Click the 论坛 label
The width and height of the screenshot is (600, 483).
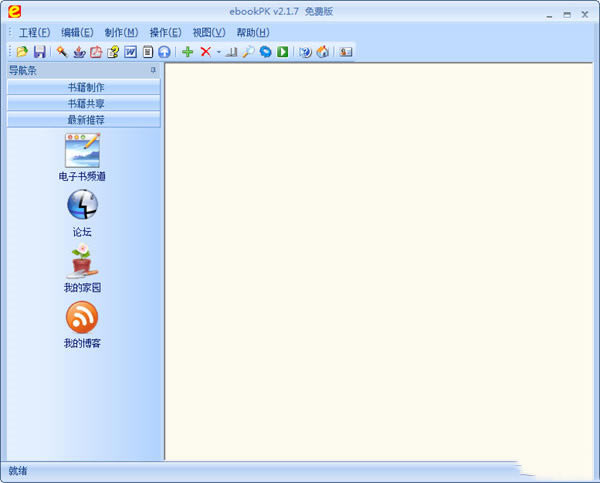(82, 232)
